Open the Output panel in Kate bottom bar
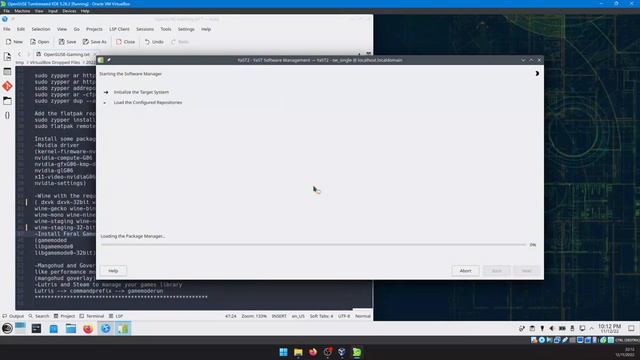Image resolution: width=640 pixels, height=360 pixels. coord(13,316)
